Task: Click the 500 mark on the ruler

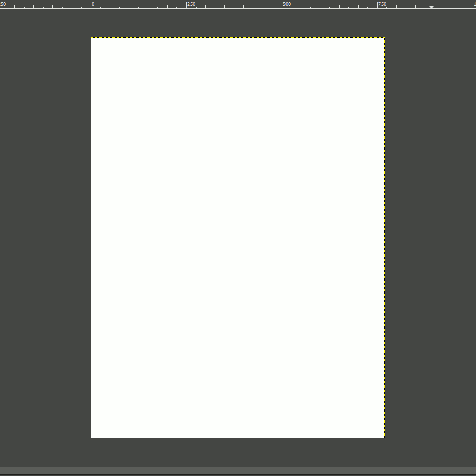Action: coord(287,4)
